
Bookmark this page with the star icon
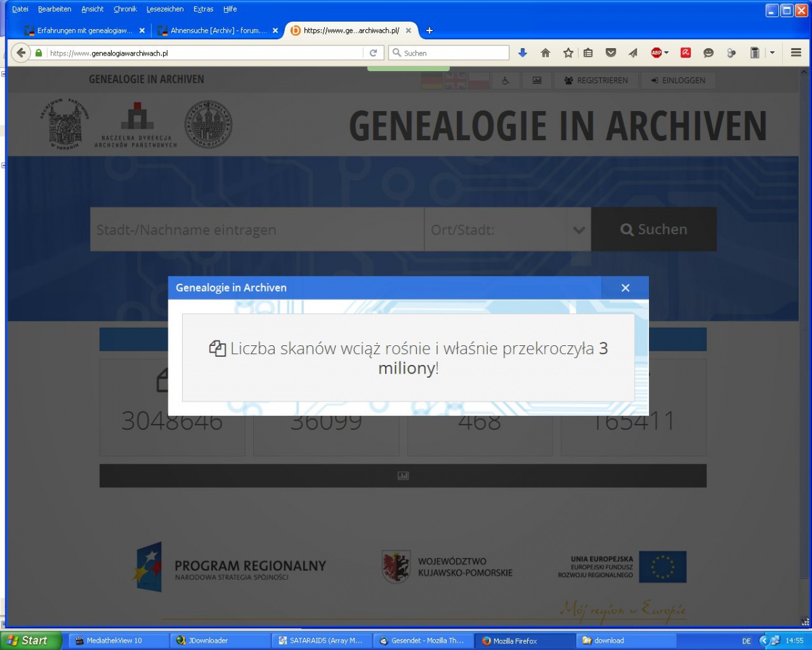pos(568,53)
